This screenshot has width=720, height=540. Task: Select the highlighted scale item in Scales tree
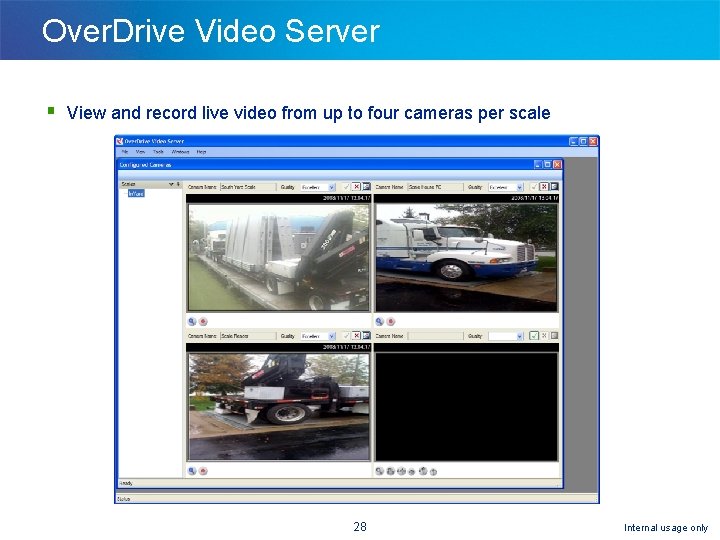tap(136, 194)
